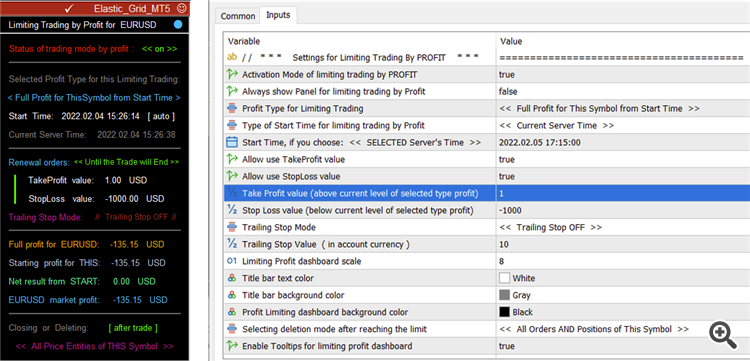750x361 pixels.
Task: Click the blue circle indicator beside EURUSD
Action: tap(178, 24)
